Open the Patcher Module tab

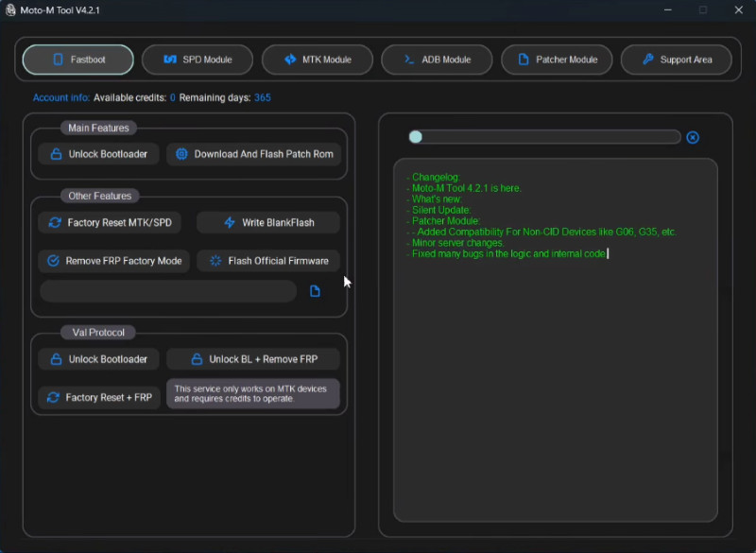click(x=557, y=60)
